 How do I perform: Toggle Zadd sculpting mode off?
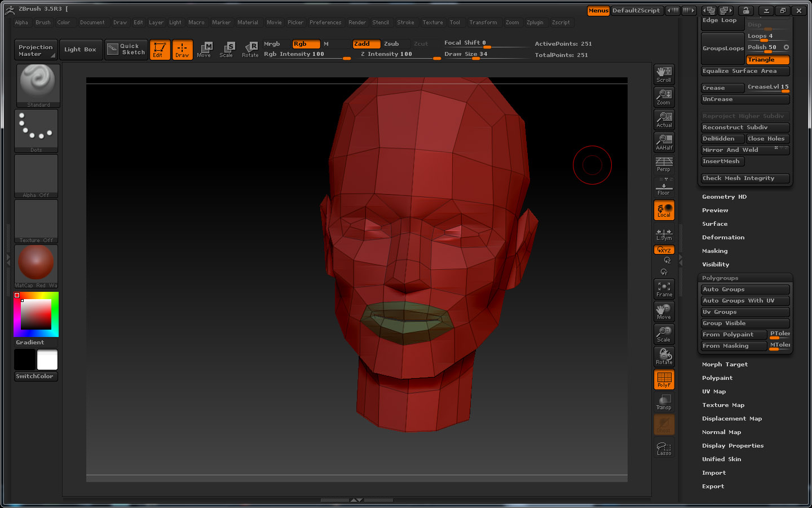pos(366,43)
